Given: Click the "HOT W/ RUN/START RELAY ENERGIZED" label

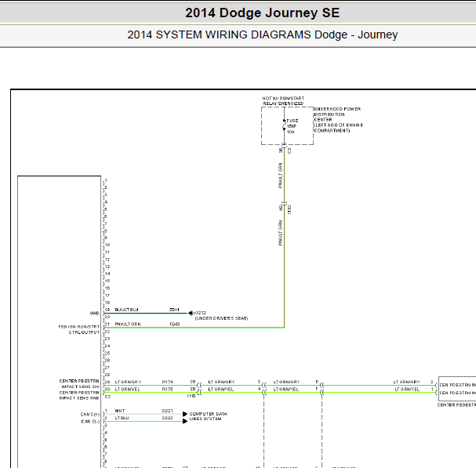Looking at the screenshot, I should pos(283,101).
